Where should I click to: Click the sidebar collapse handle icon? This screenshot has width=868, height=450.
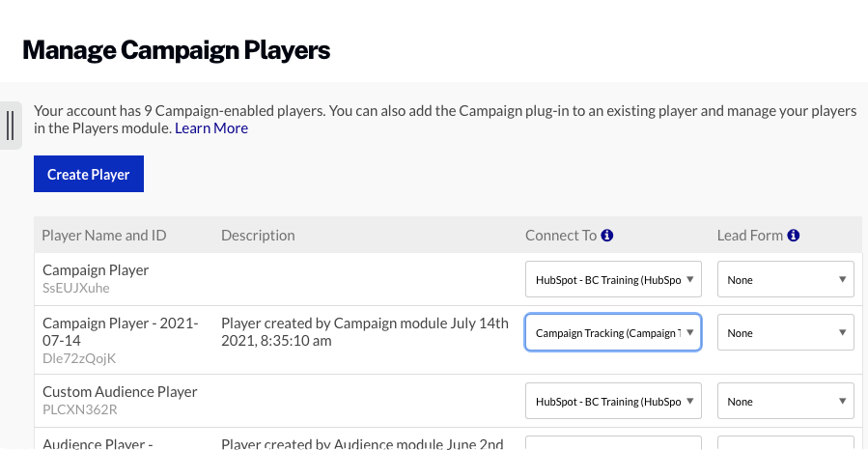tap(10, 126)
